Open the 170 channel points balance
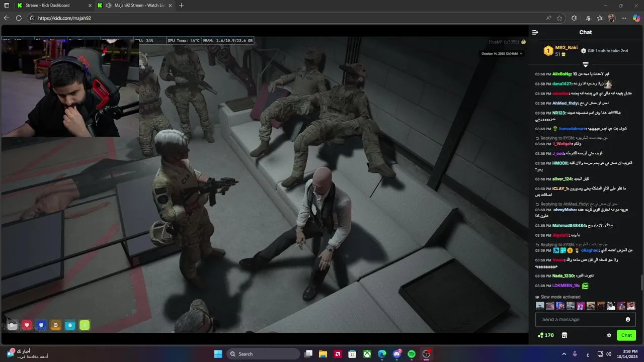This screenshot has height=362, width=644. point(546,335)
